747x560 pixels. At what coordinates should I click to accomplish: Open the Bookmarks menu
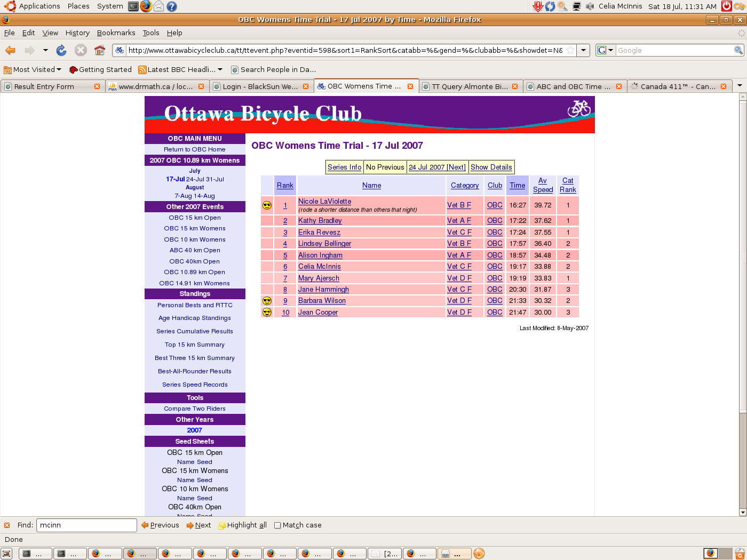(116, 33)
